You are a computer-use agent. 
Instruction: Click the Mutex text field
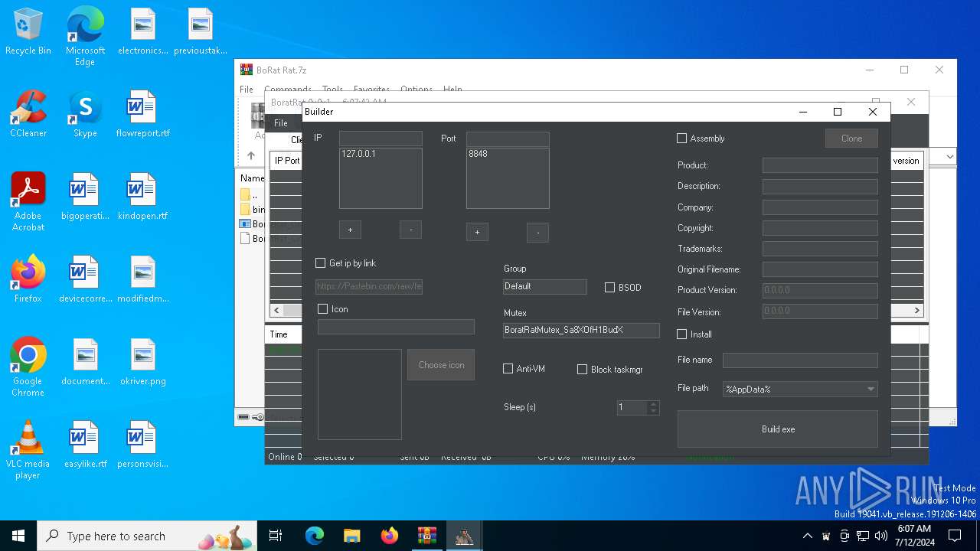pos(581,330)
